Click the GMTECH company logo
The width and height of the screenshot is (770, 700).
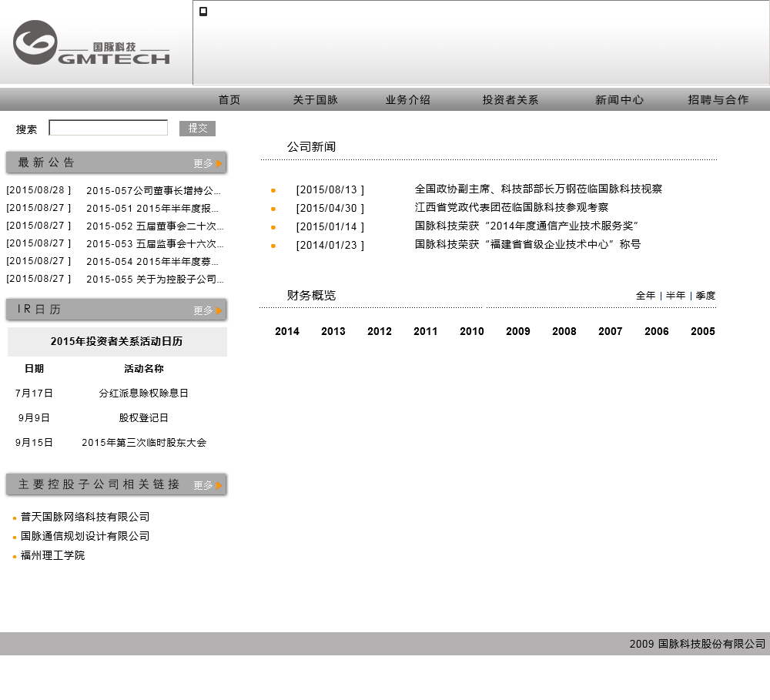pos(92,42)
